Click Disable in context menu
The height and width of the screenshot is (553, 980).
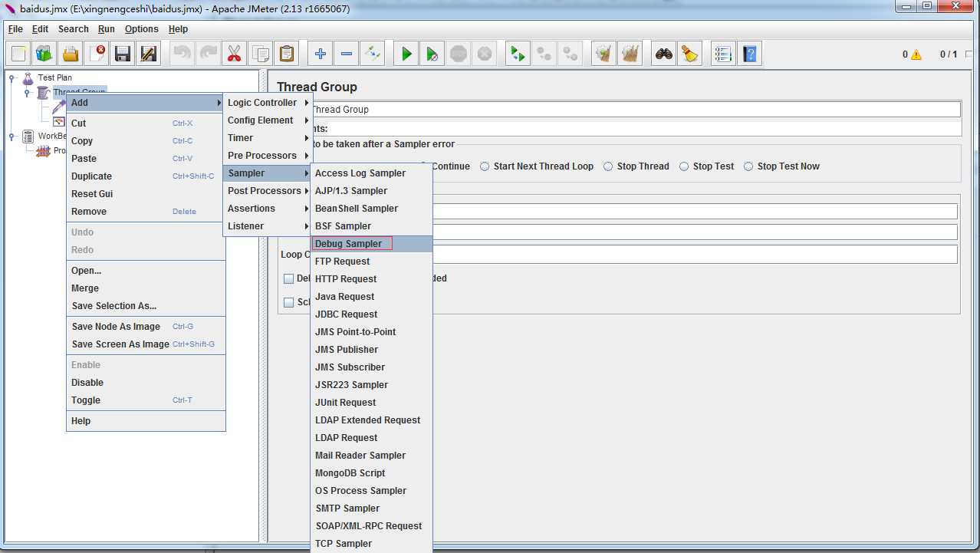[x=146, y=383]
